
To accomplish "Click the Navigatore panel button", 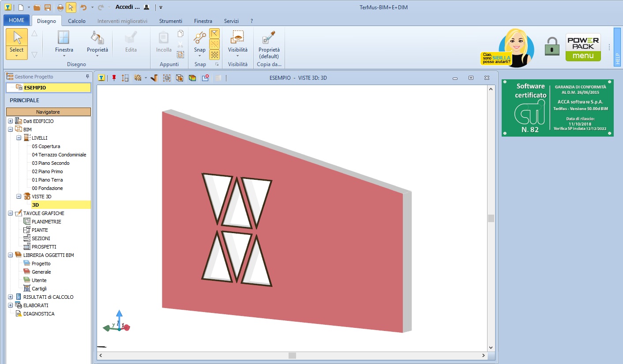I will (x=48, y=112).
